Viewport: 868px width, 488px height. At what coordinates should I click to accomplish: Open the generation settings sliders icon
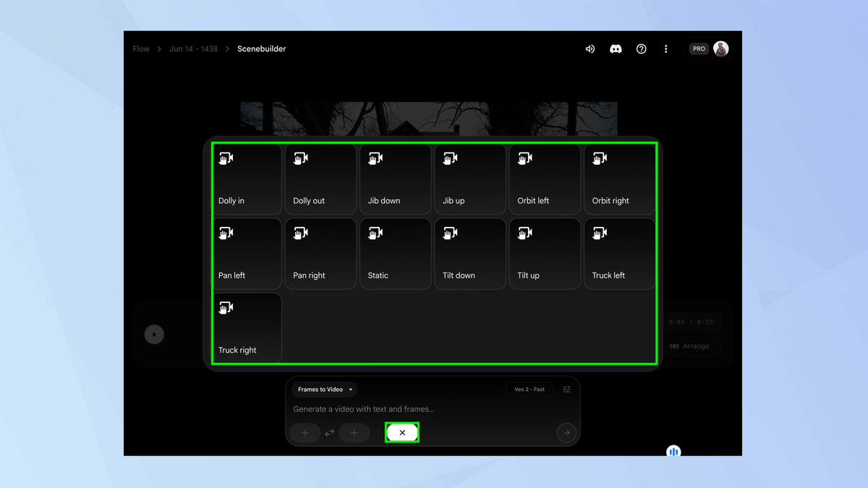pyautogui.click(x=566, y=390)
